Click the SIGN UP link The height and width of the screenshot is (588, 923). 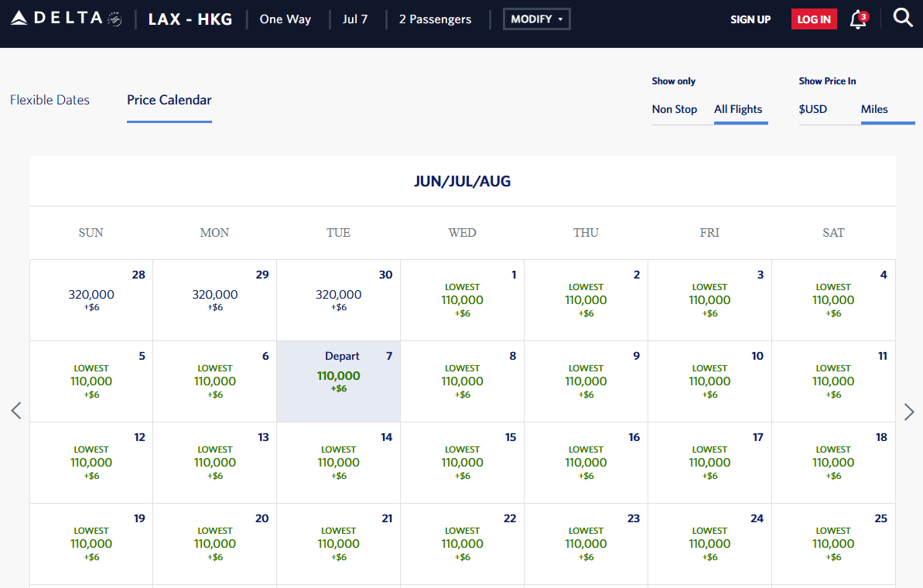750,19
